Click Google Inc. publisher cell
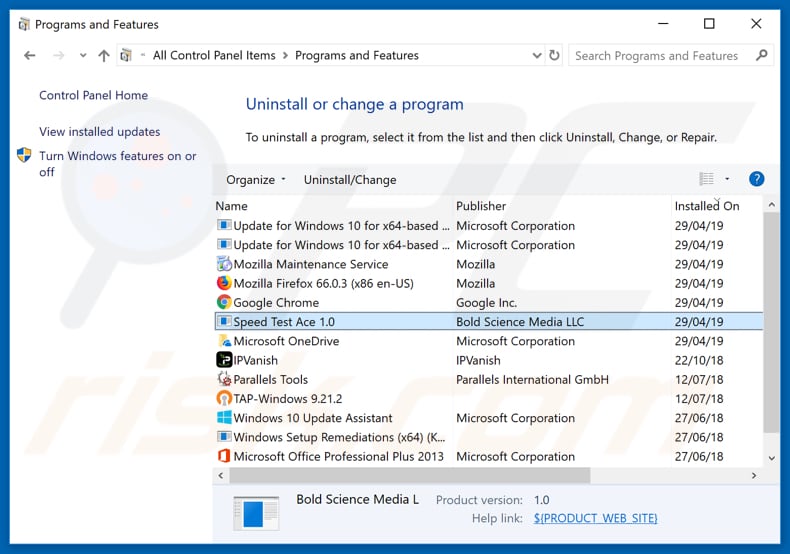The width and height of the screenshot is (790, 554). tap(486, 303)
